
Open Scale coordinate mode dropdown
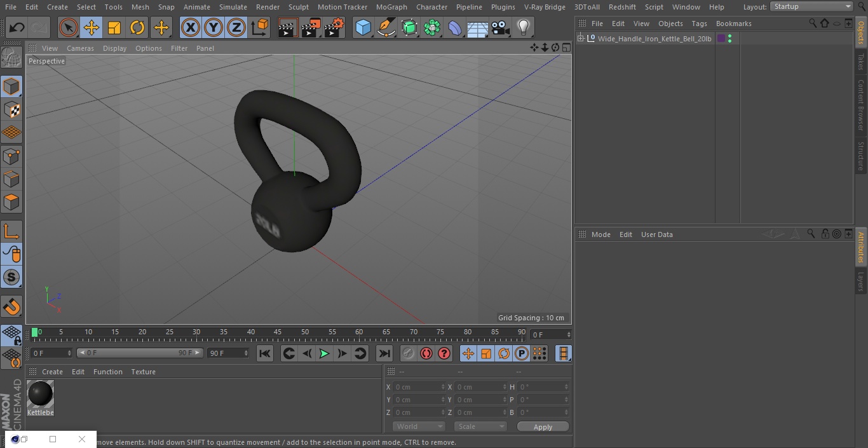click(480, 426)
